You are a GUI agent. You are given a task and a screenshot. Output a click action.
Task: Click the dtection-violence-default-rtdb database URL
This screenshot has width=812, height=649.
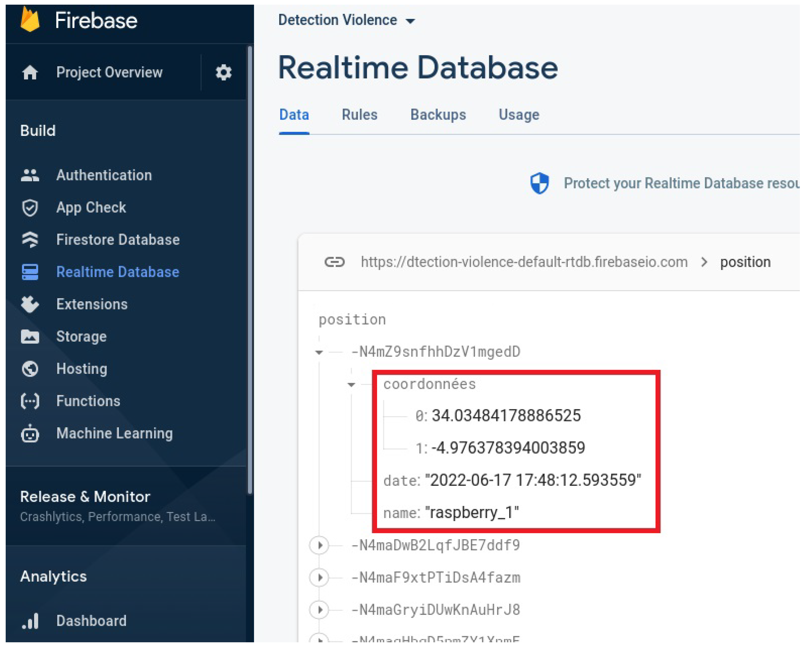pyautogui.click(x=524, y=262)
